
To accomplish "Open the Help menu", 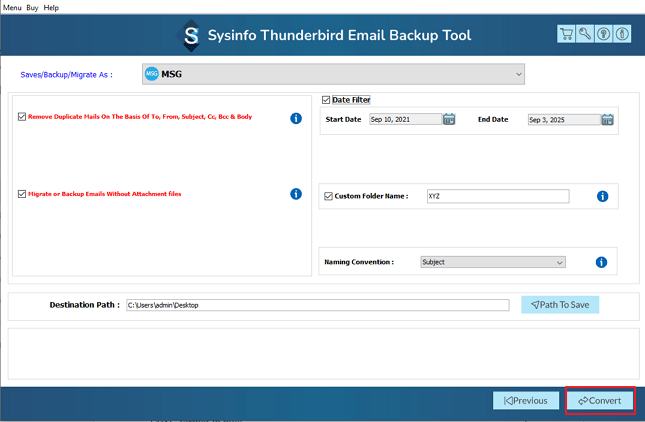I will (x=51, y=7).
